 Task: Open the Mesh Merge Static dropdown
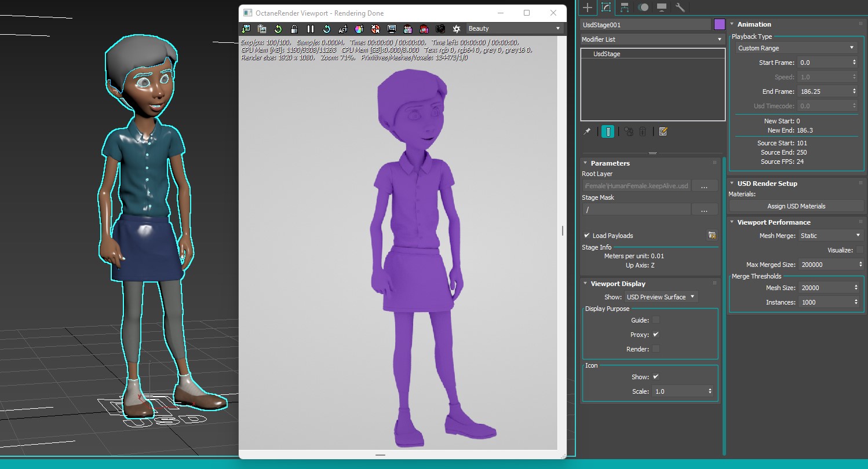[x=830, y=236]
